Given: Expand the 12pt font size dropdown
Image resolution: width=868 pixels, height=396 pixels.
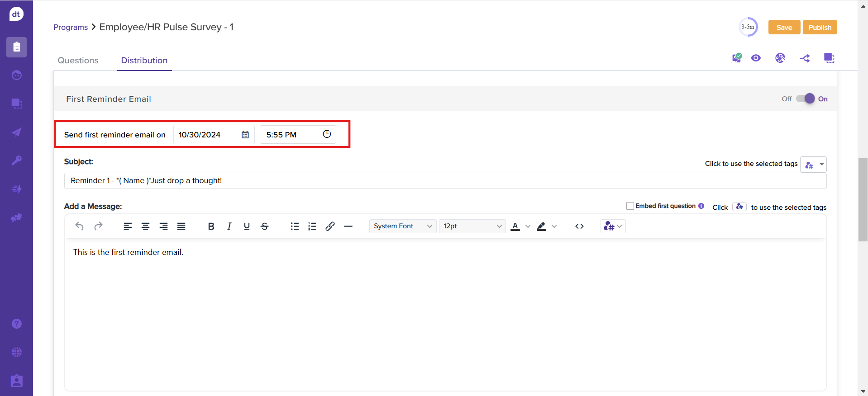Looking at the screenshot, I should click(x=472, y=226).
